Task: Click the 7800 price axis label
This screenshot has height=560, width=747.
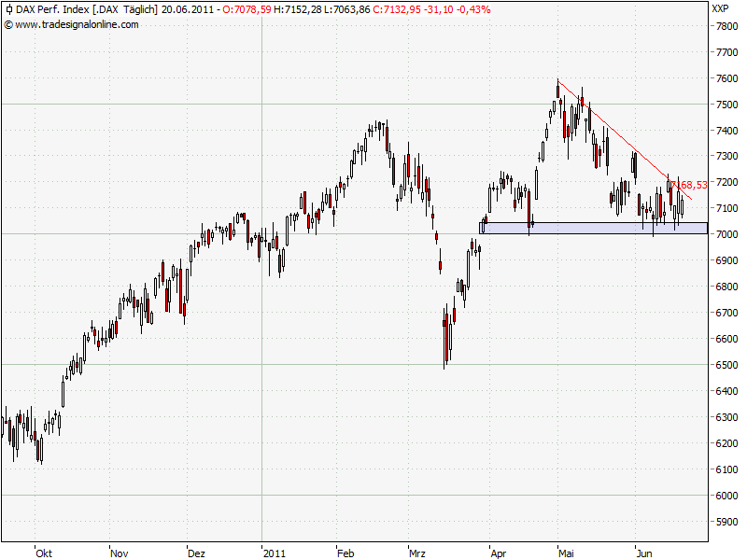Action: pyautogui.click(x=727, y=26)
